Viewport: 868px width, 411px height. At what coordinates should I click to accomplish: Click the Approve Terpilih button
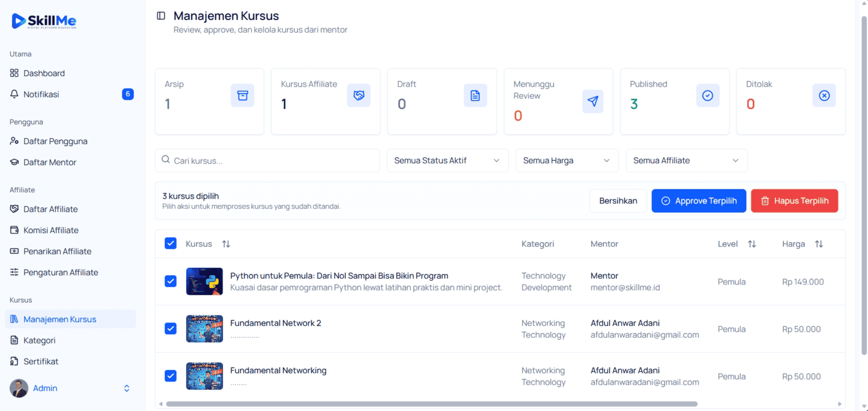point(698,201)
